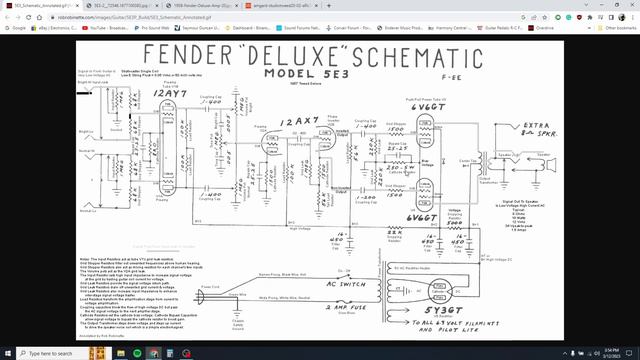
Task: Open the Google bookmark
Action: [x=16, y=28]
